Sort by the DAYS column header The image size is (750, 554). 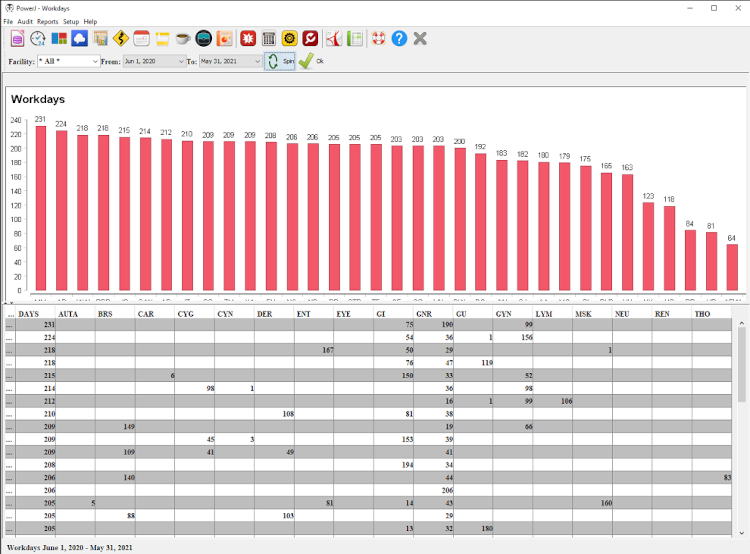coord(30,314)
